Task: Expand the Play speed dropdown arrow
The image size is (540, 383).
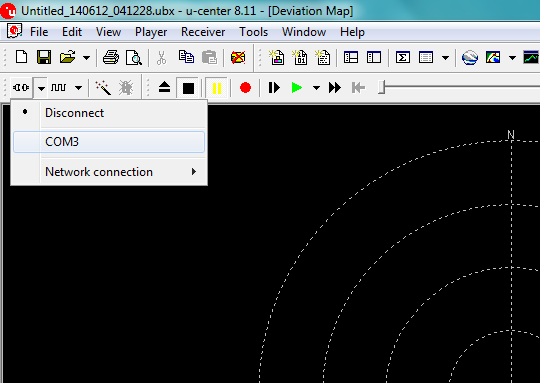Action: pyautogui.click(x=316, y=88)
